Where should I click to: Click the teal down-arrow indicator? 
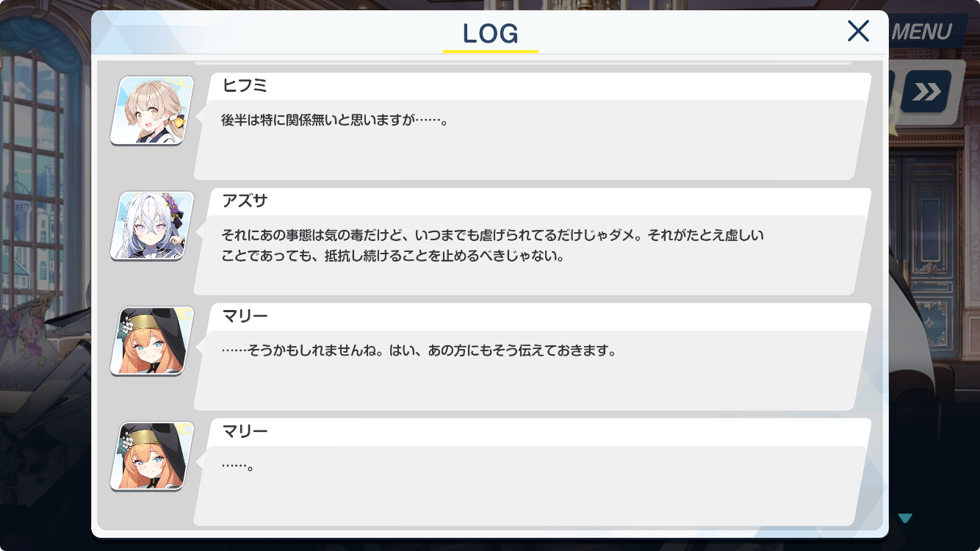pos(904,518)
